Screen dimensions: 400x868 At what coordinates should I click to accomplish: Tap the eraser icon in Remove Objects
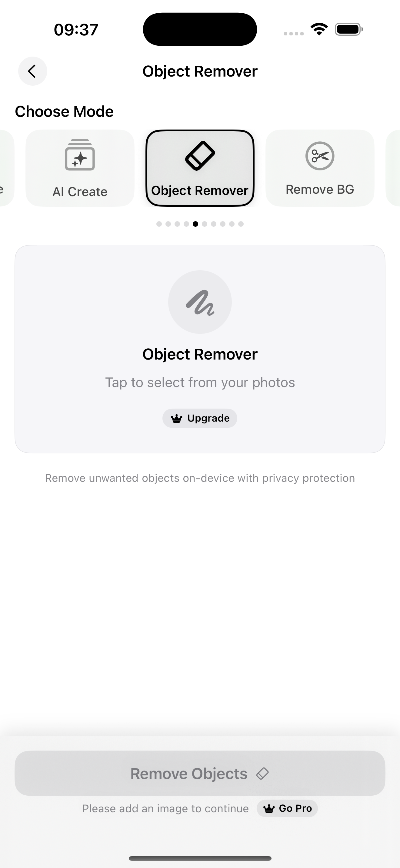pyautogui.click(x=262, y=774)
